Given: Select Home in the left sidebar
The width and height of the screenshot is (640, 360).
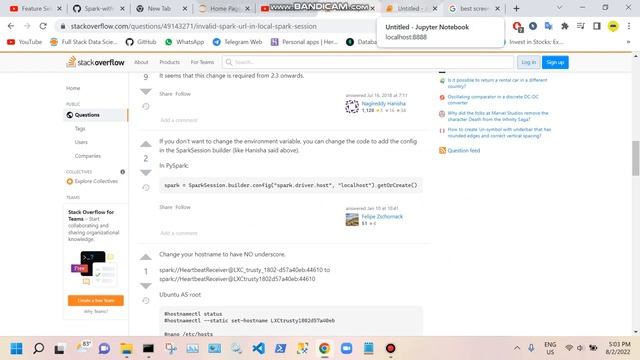Looking at the screenshot, I should coord(73,88).
